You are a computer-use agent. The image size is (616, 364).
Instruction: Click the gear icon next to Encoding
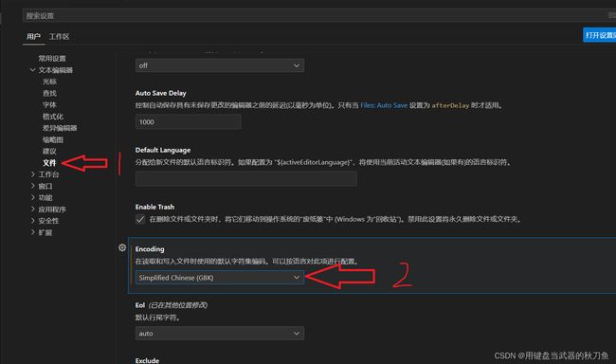tap(122, 247)
